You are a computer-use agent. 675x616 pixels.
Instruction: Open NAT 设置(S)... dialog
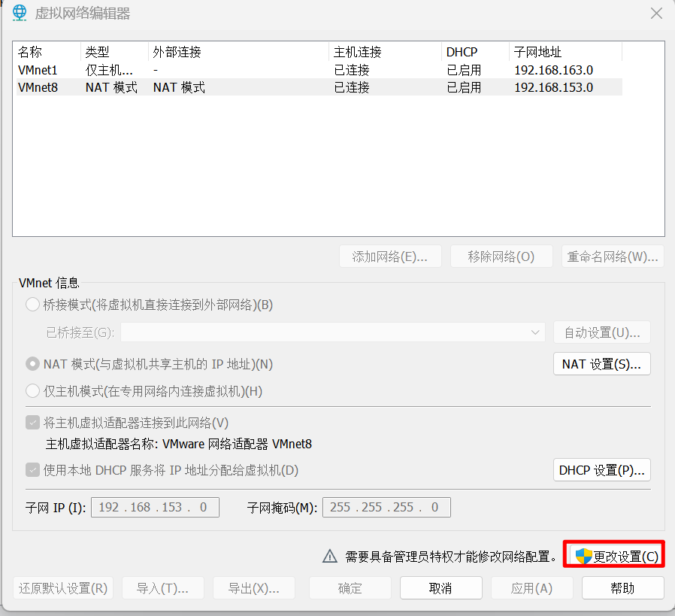(602, 364)
